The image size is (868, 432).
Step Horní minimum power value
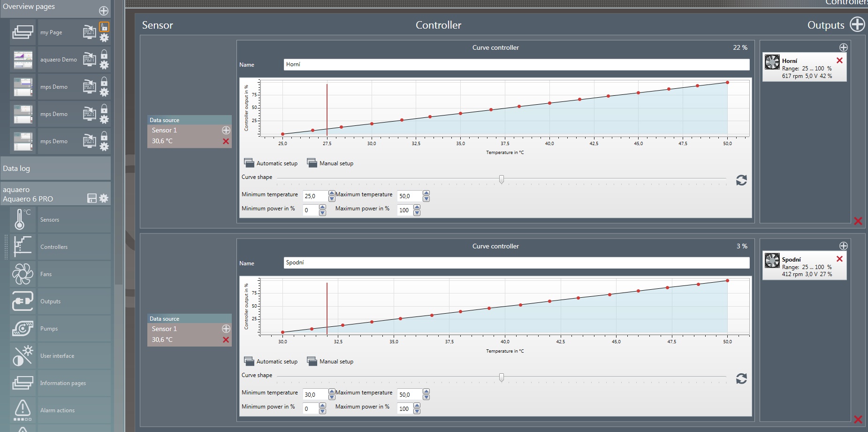tap(322, 210)
